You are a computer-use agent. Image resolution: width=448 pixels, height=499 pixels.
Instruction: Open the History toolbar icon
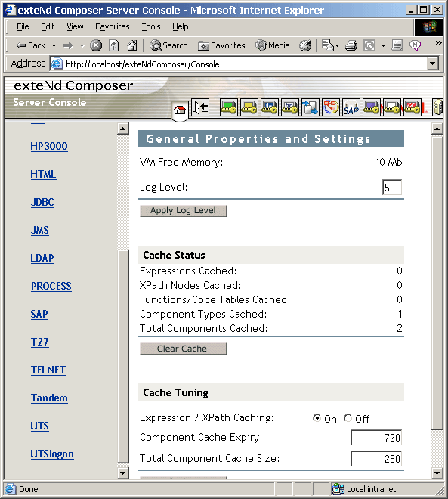click(305, 46)
